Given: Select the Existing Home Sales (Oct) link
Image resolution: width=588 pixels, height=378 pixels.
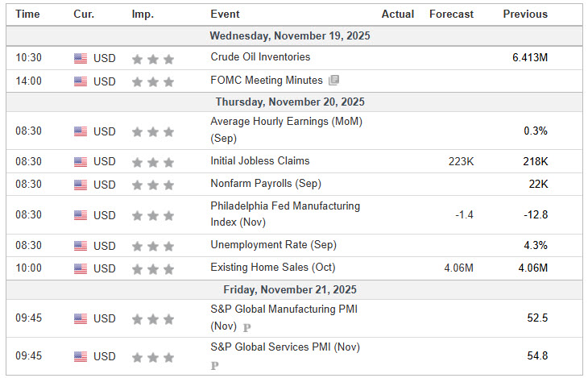Looking at the screenshot, I should (x=273, y=268).
